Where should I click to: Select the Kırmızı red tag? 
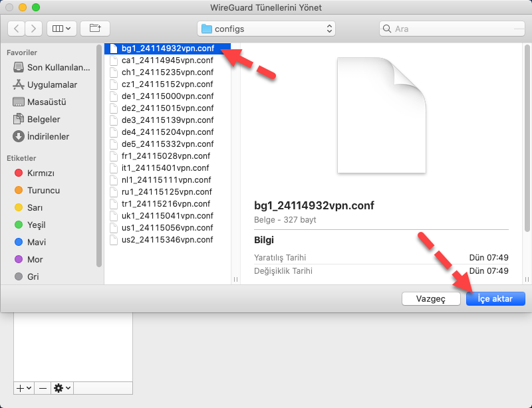tap(35, 173)
